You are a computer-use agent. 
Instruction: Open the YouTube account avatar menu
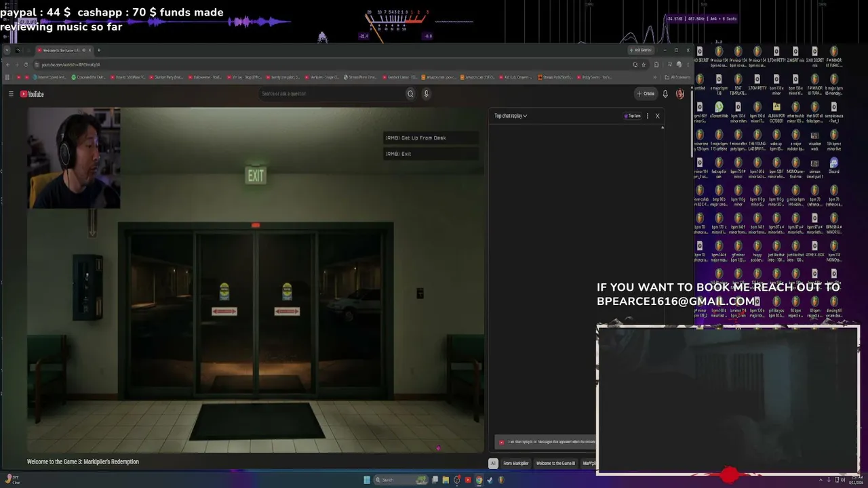click(679, 94)
